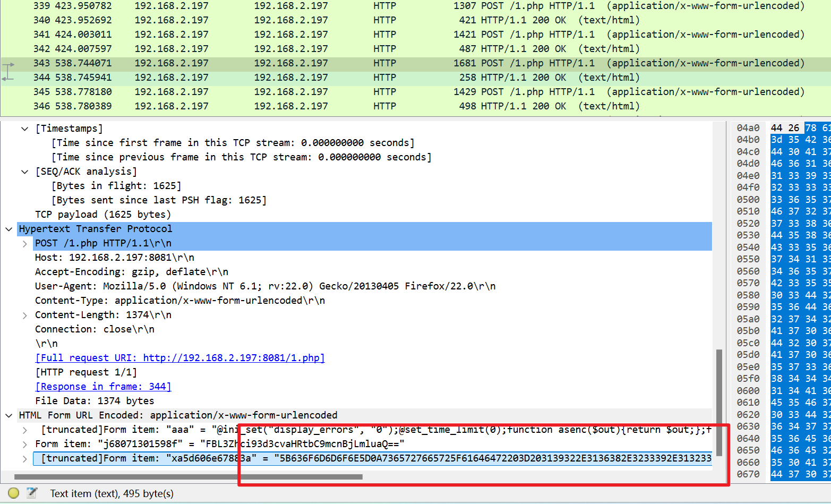Select the TCP payload (1625 bytes) line

point(103,215)
